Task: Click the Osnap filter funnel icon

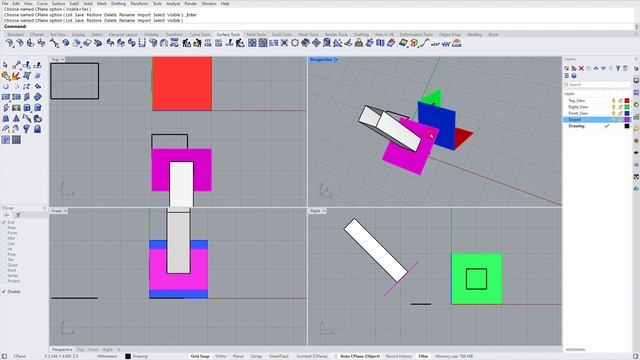Action: click(x=18, y=215)
